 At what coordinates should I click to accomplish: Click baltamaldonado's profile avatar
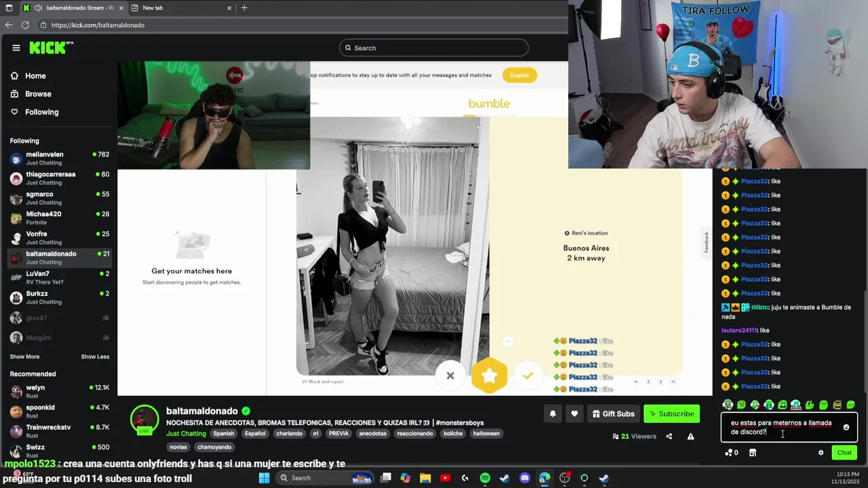[144, 420]
